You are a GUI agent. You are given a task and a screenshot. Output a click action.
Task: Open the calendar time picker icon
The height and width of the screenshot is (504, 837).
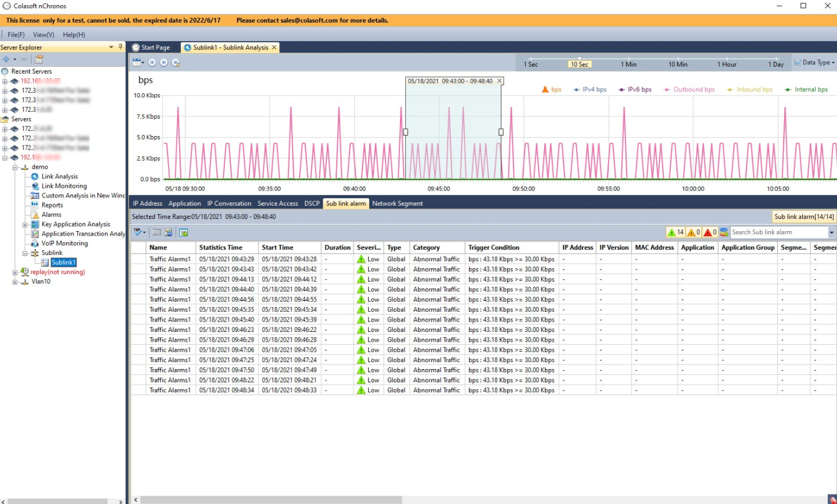(137, 63)
